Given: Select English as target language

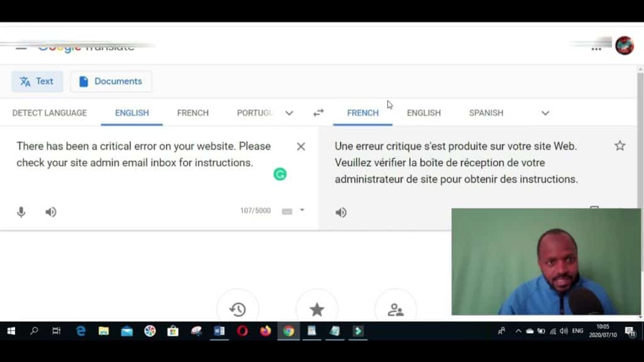Looking at the screenshot, I should pos(424,113).
